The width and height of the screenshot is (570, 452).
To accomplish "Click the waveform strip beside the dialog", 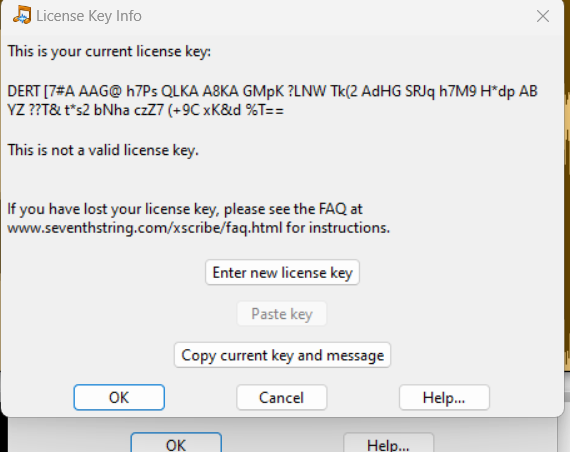I will tap(567, 233).
